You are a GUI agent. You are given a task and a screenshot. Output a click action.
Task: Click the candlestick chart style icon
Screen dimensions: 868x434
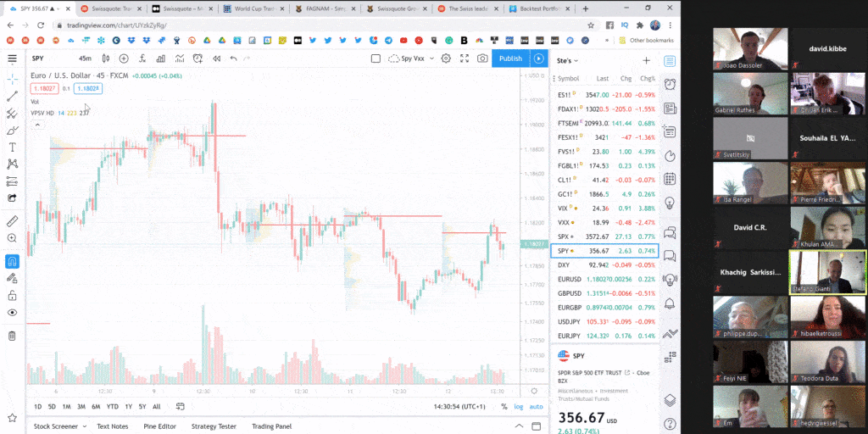click(x=106, y=58)
